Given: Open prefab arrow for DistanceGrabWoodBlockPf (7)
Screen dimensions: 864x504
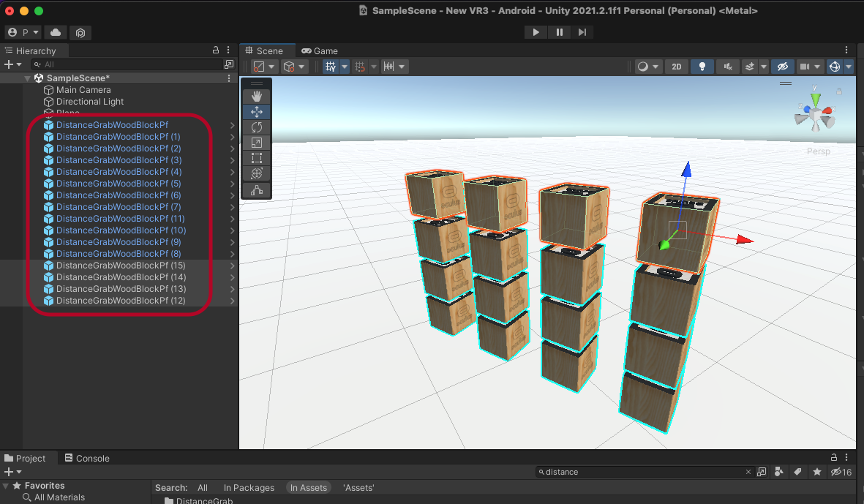Looking at the screenshot, I should coord(233,207).
